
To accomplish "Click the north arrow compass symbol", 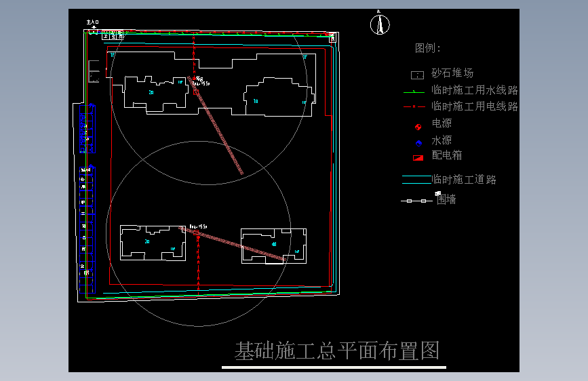I will pyautogui.click(x=380, y=24).
